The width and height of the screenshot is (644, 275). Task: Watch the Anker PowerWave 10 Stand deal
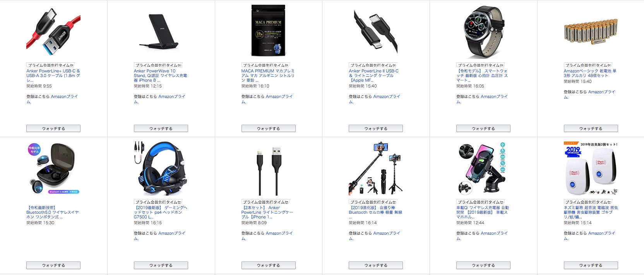pyautogui.click(x=161, y=129)
